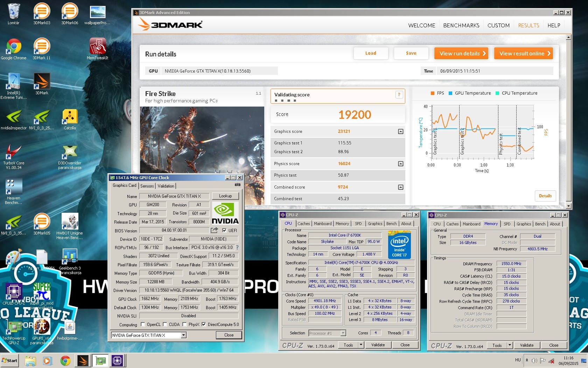Open the Catzilla desktop shortcut
This screenshot has width=588, height=368.
pyautogui.click(x=70, y=119)
